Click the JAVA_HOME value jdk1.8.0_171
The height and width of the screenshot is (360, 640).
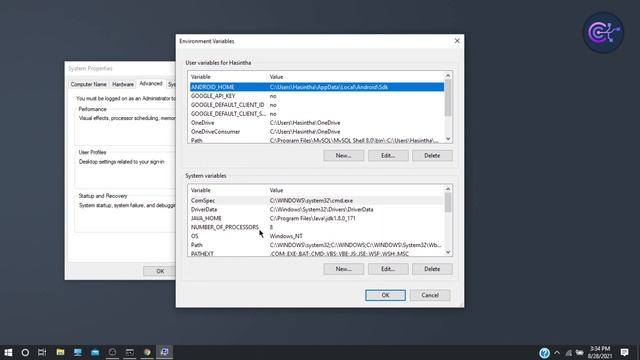tap(312, 218)
